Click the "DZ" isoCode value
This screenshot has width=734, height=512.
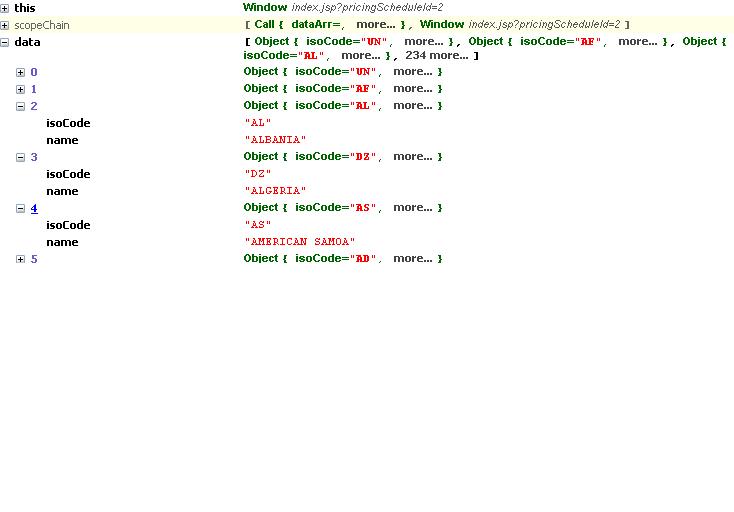258,174
